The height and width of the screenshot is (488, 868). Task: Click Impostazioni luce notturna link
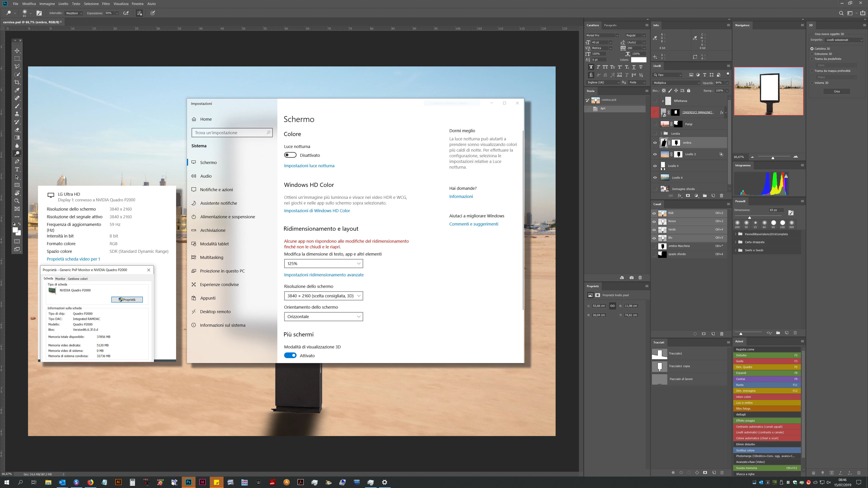pos(309,166)
